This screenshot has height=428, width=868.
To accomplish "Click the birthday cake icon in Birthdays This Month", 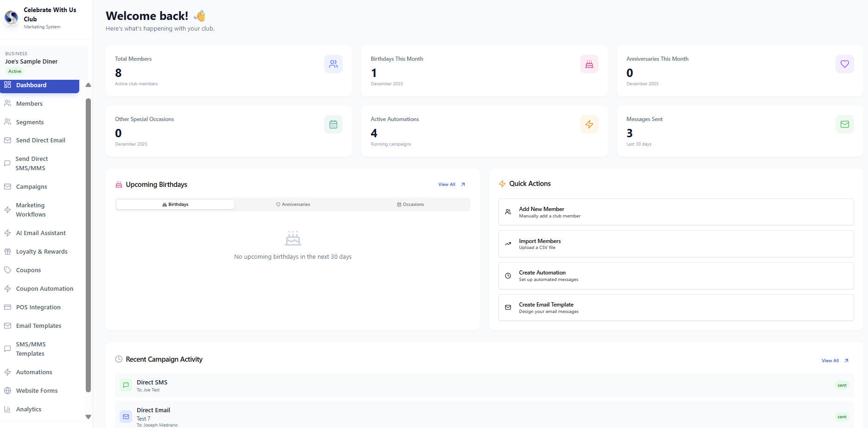I will tap(589, 64).
